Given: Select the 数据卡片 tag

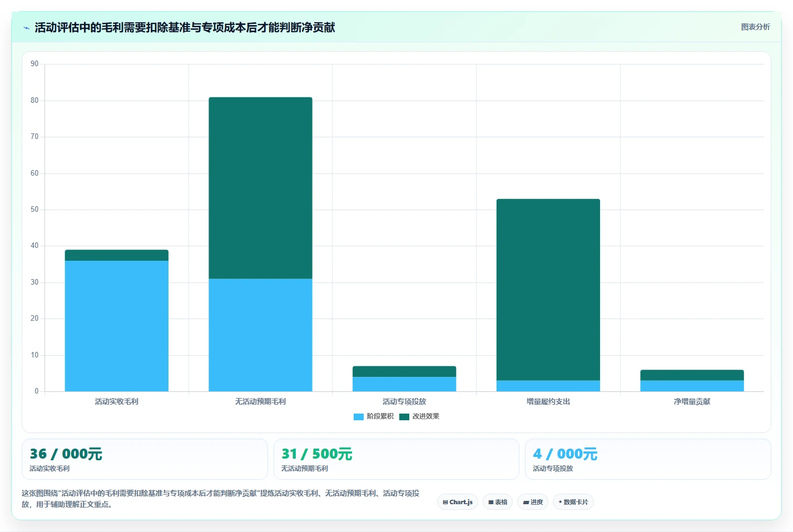Looking at the screenshot, I should pos(573,502).
